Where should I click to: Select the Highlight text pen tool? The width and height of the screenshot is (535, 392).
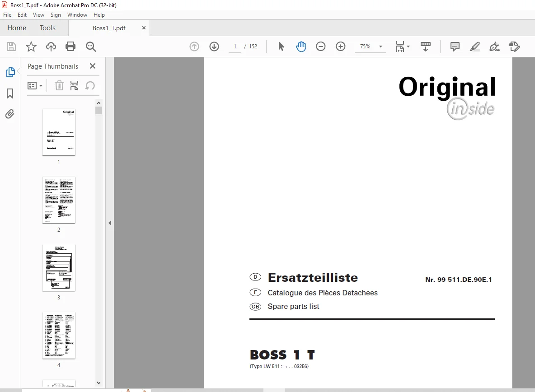coord(474,47)
